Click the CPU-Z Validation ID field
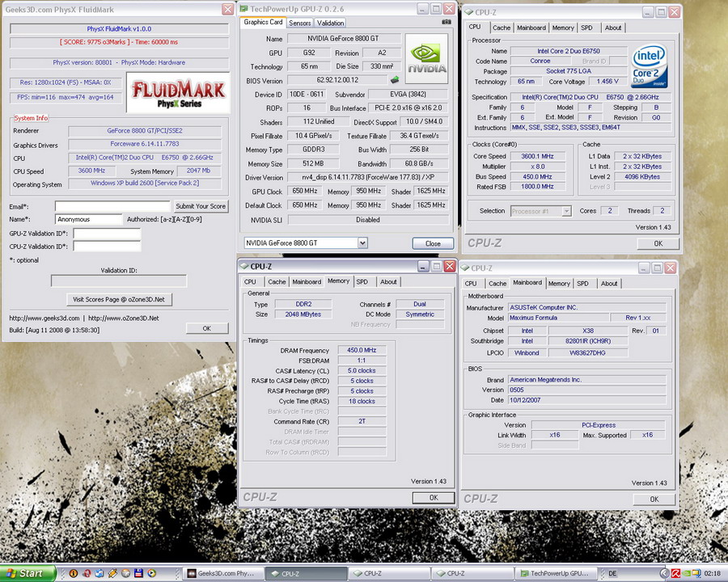728x582 pixels. pos(107,247)
